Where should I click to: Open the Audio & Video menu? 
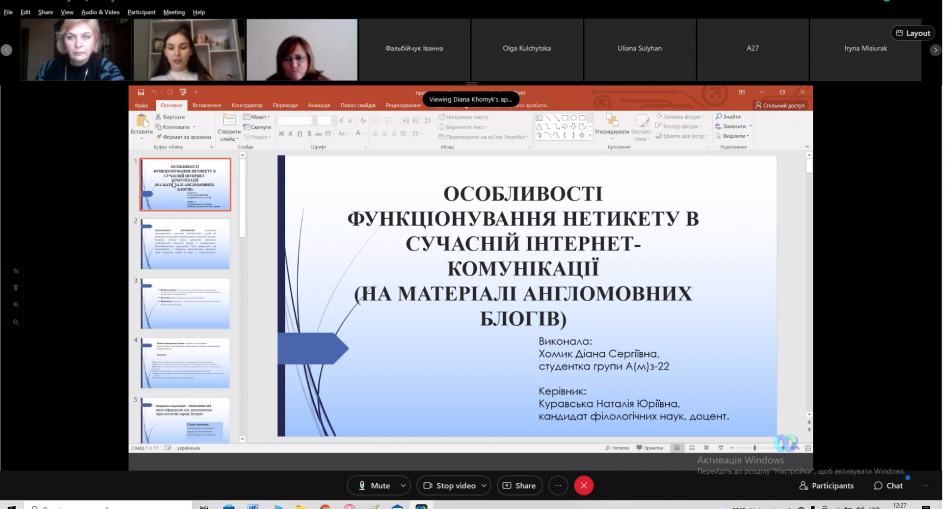tap(100, 12)
